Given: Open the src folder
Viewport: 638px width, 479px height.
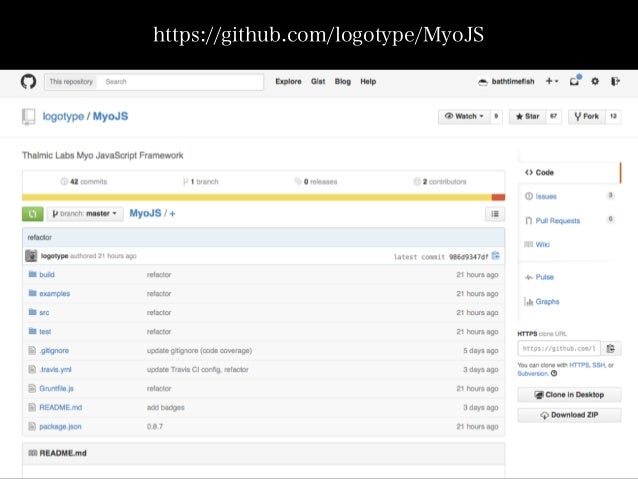Looking at the screenshot, I should click(44, 313).
